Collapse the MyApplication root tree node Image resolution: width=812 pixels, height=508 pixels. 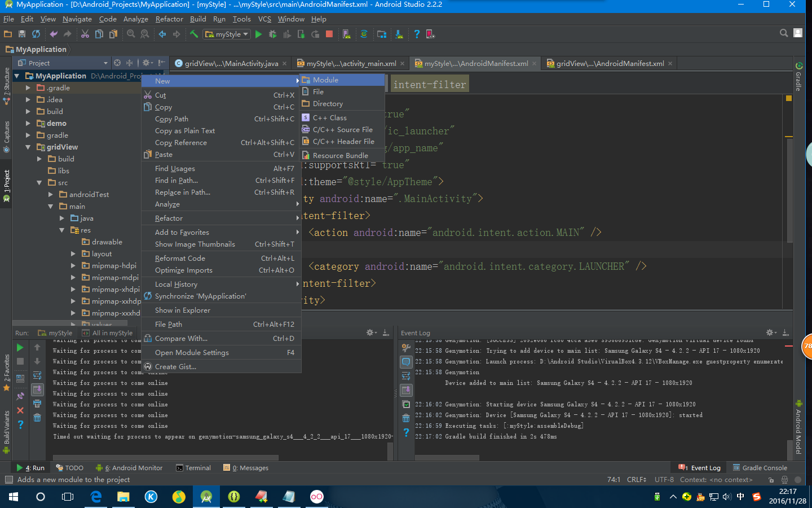tap(17, 76)
